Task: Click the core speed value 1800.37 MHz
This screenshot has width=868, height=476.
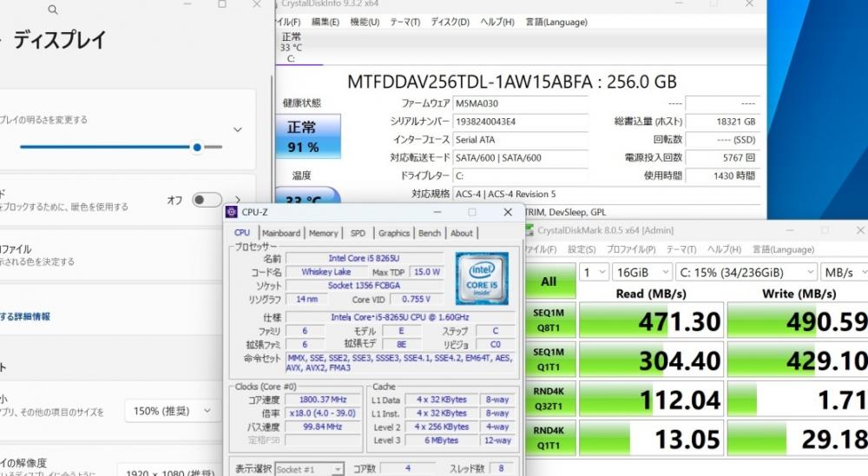Action: point(323,400)
